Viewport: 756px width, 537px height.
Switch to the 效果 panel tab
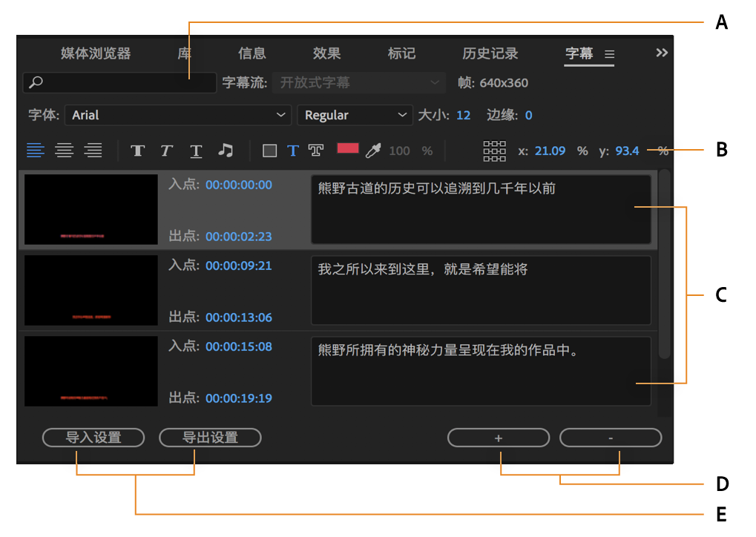click(326, 53)
